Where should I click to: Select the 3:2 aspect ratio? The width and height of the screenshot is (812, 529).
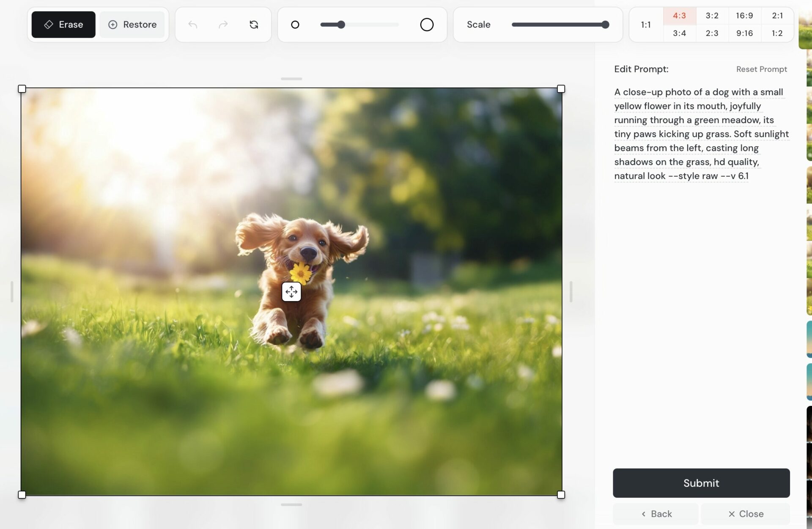pyautogui.click(x=712, y=16)
